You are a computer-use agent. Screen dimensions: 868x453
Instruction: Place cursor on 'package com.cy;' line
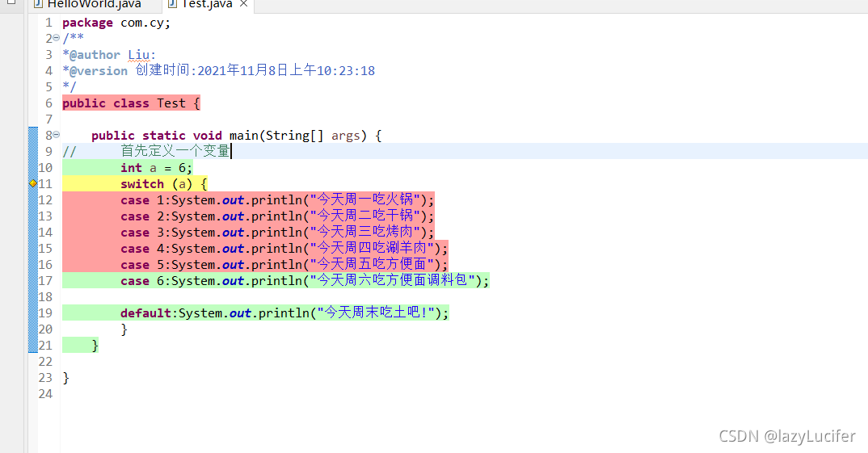[x=116, y=23]
